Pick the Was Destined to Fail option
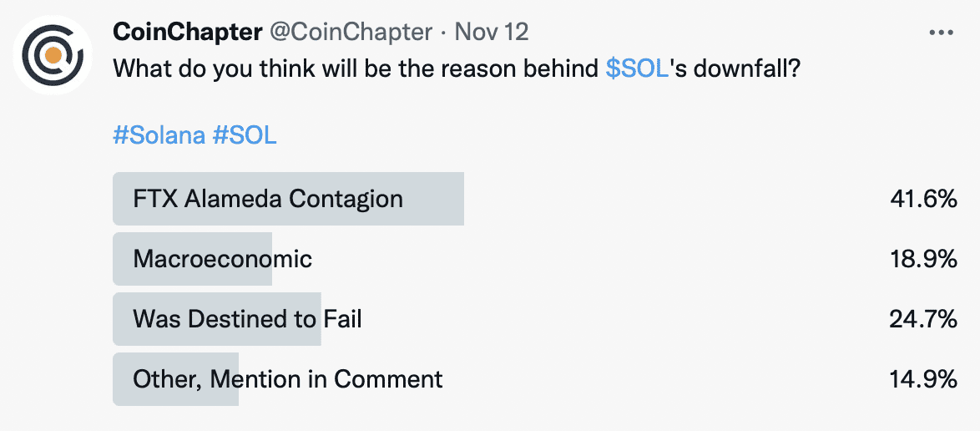The height and width of the screenshot is (431, 980). click(x=247, y=319)
